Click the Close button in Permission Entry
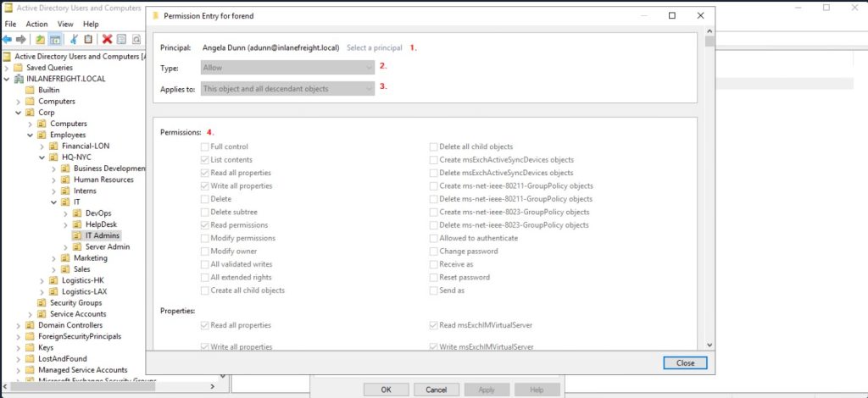This screenshot has height=398, width=868. click(685, 363)
